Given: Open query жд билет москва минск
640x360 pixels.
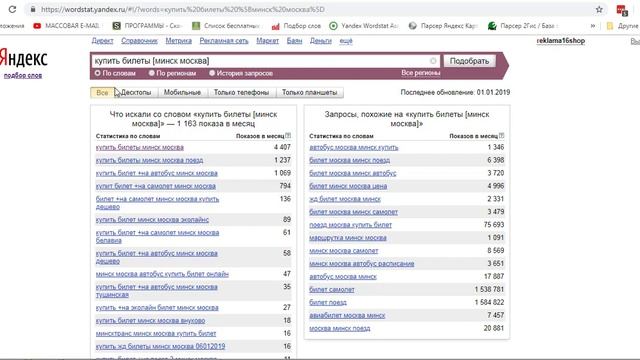Looking at the screenshot, I should [345, 199].
